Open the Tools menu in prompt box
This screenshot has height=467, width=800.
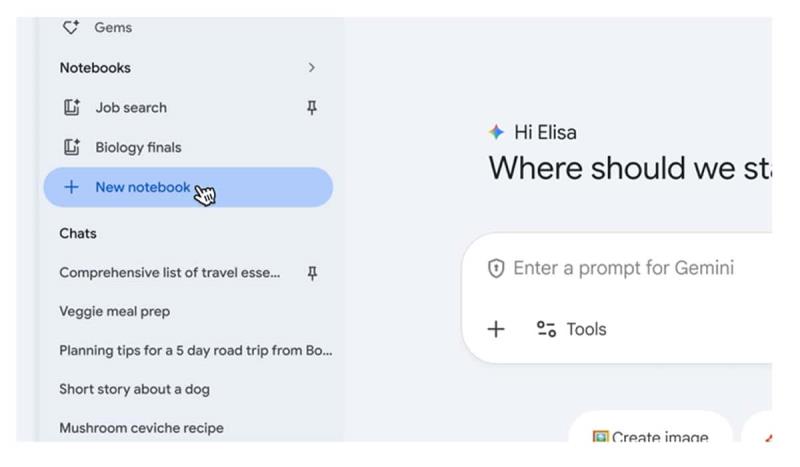tap(572, 330)
